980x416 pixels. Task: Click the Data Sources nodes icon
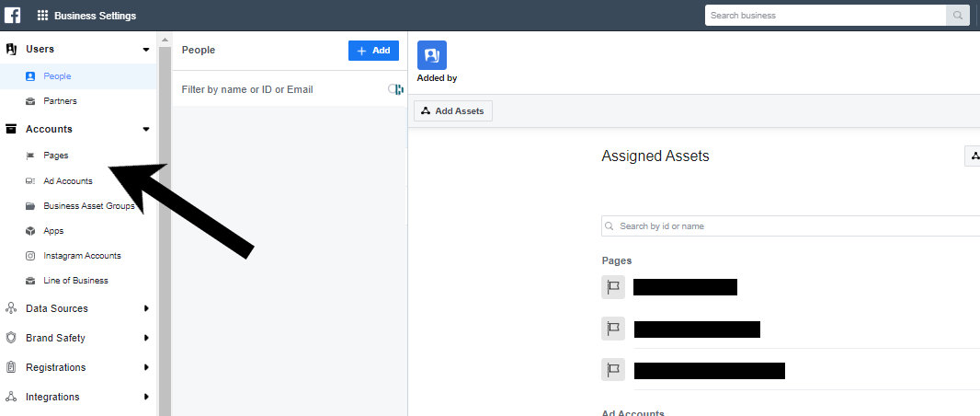point(11,307)
